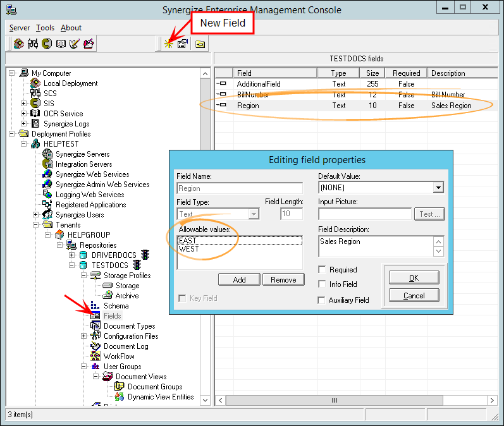Click the yellow folder toolbar icon
The width and height of the screenshot is (504, 426).
[x=200, y=44]
